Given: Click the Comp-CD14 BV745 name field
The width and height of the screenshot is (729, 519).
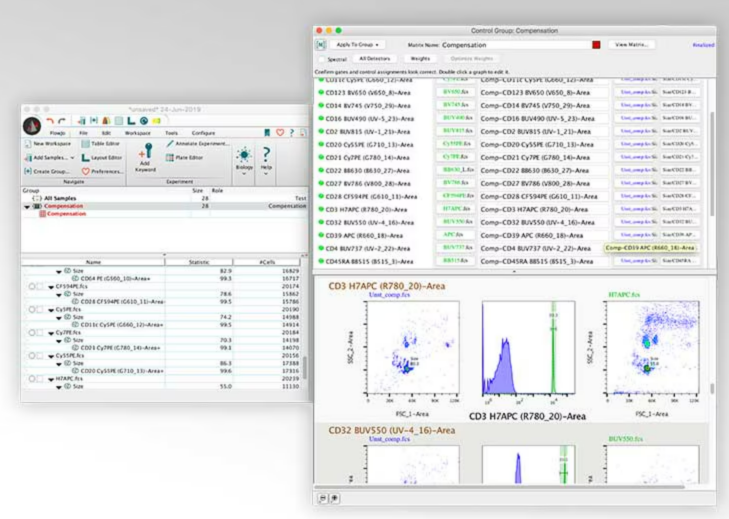Looking at the screenshot, I should coord(544,106).
